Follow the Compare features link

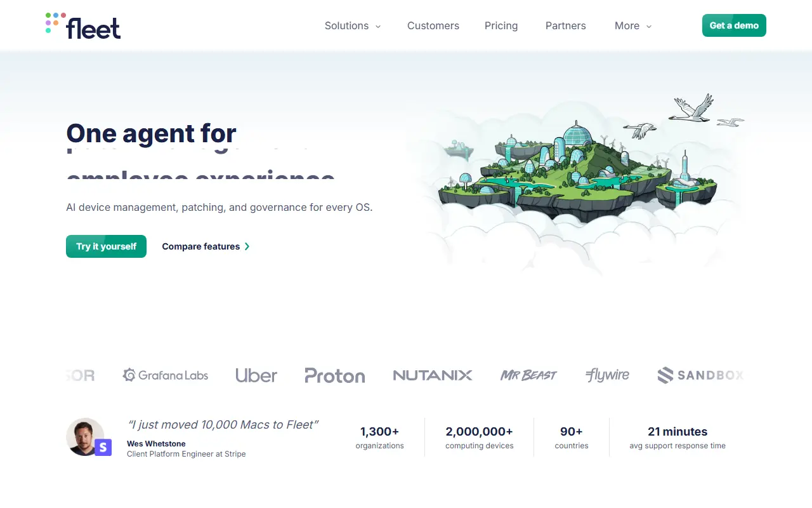(206, 246)
